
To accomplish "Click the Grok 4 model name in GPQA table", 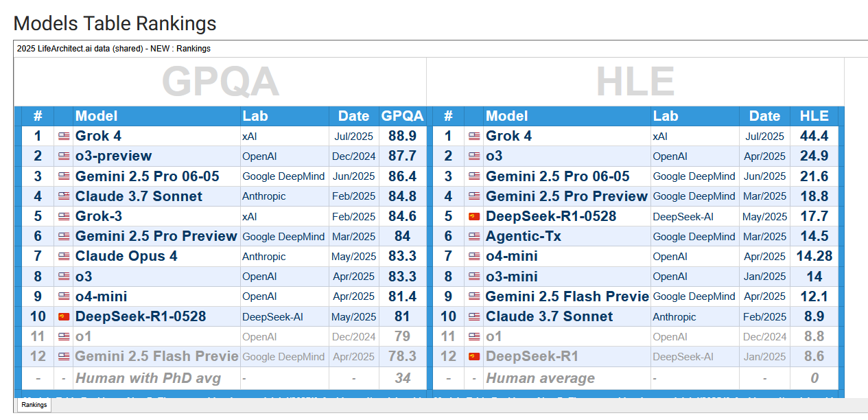I will [x=98, y=136].
